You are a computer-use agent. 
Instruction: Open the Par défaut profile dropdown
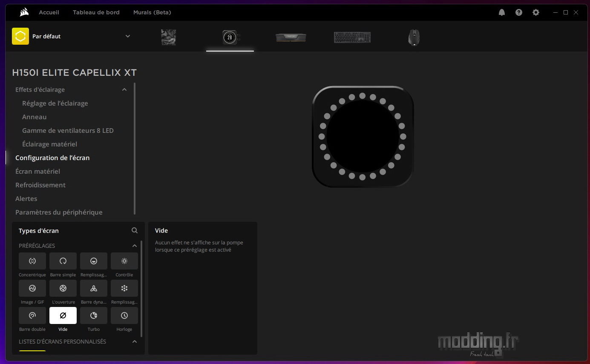tap(128, 36)
